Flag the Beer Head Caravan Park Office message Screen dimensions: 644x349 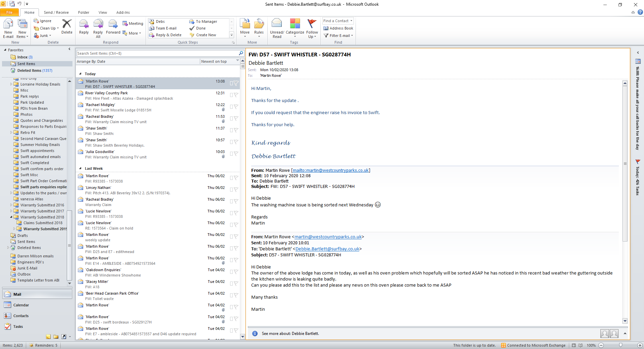[236, 295]
